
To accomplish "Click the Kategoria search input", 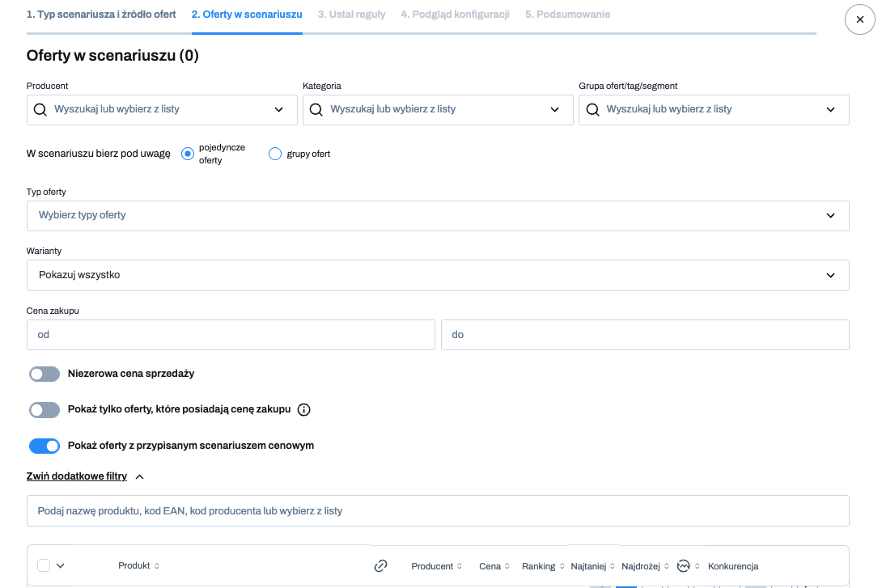I will [438, 110].
